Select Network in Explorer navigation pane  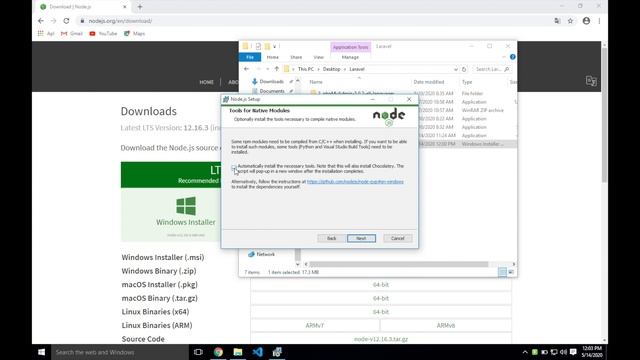265,254
